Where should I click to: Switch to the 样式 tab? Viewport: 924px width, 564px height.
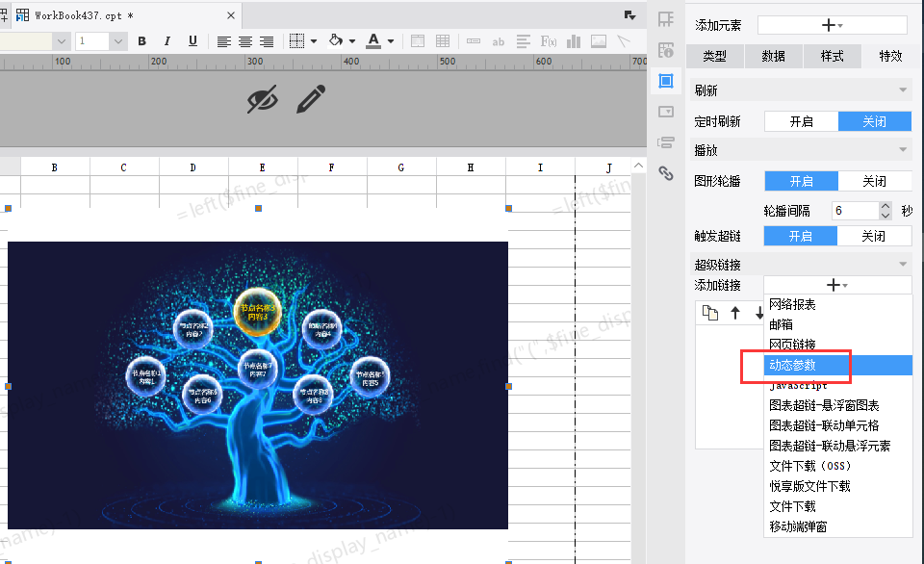coord(832,56)
